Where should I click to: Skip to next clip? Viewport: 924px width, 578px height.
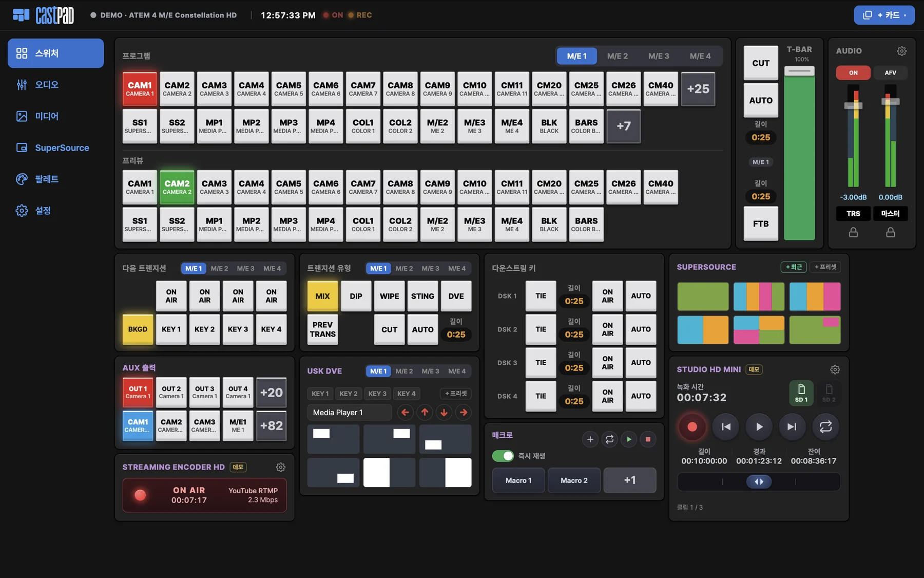[792, 426]
